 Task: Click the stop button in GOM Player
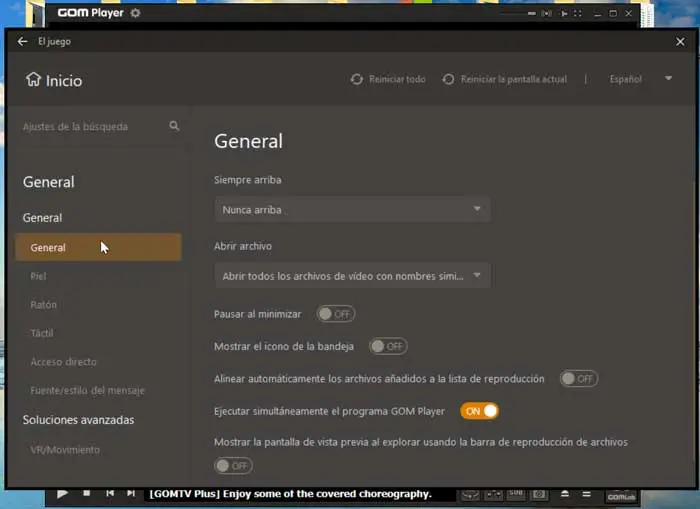click(x=87, y=493)
